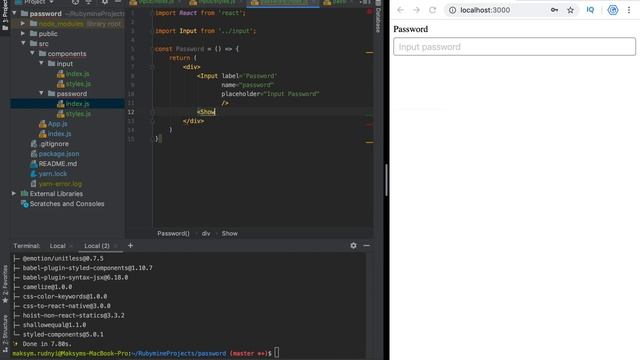Add a new terminal session
Screen dimensions: 640x360
130,245
